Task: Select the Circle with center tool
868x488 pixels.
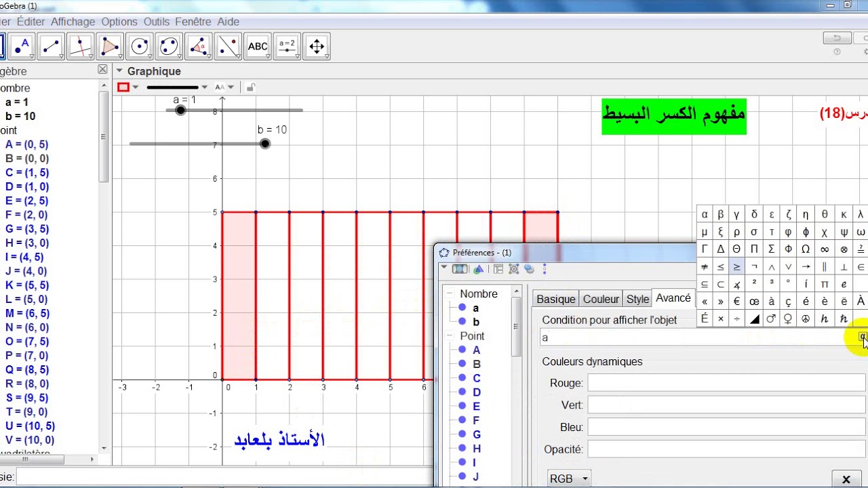Action: 139,46
